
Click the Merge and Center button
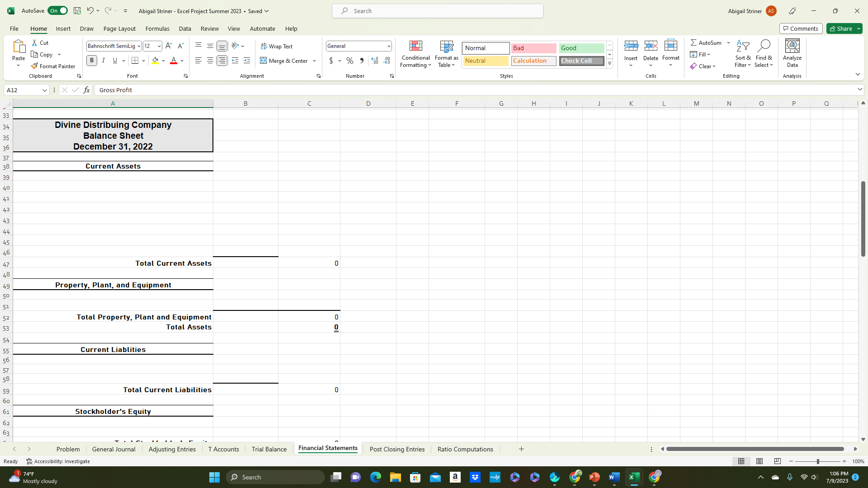point(285,60)
